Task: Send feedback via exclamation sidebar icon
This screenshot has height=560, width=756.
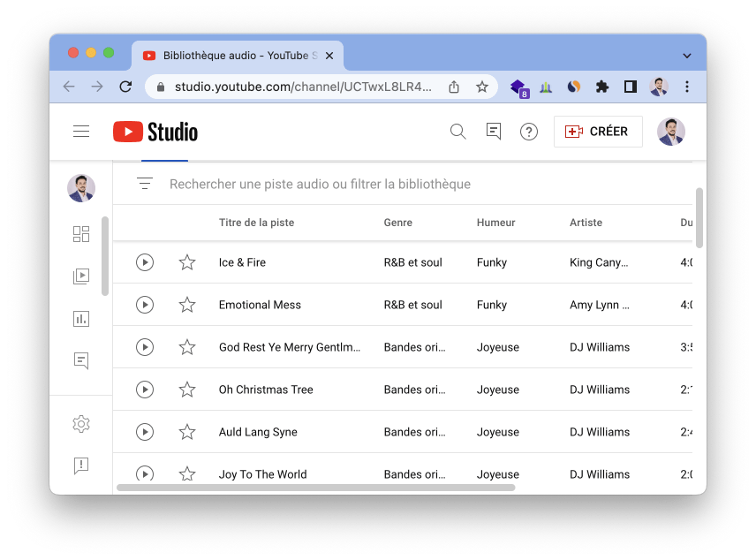Action: [81, 466]
